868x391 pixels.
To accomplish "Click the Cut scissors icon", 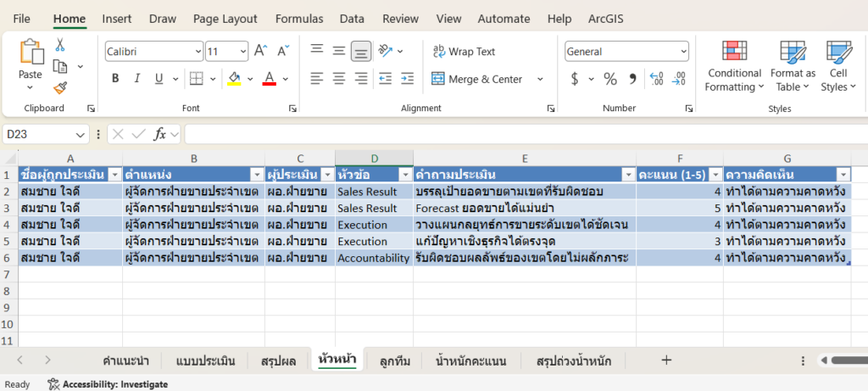I will pos(60,45).
